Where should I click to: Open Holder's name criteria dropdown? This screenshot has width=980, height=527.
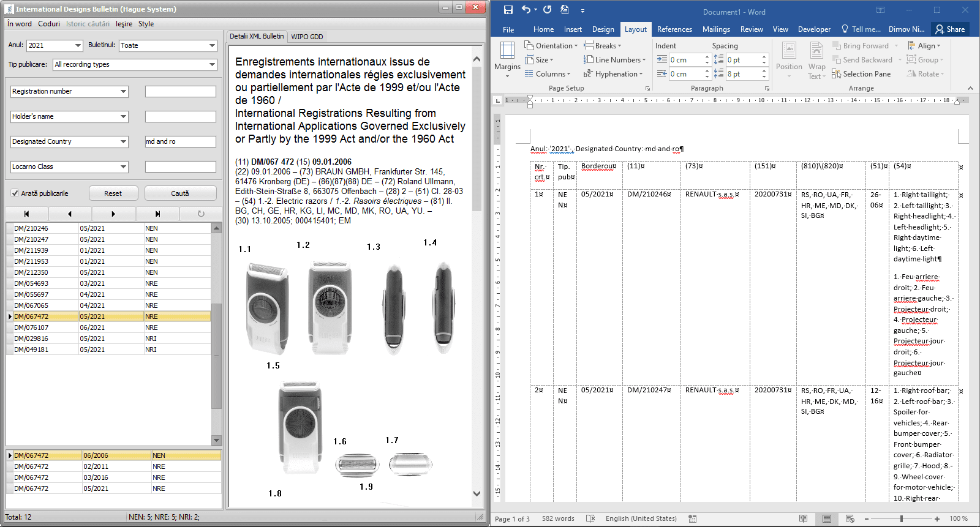[123, 116]
